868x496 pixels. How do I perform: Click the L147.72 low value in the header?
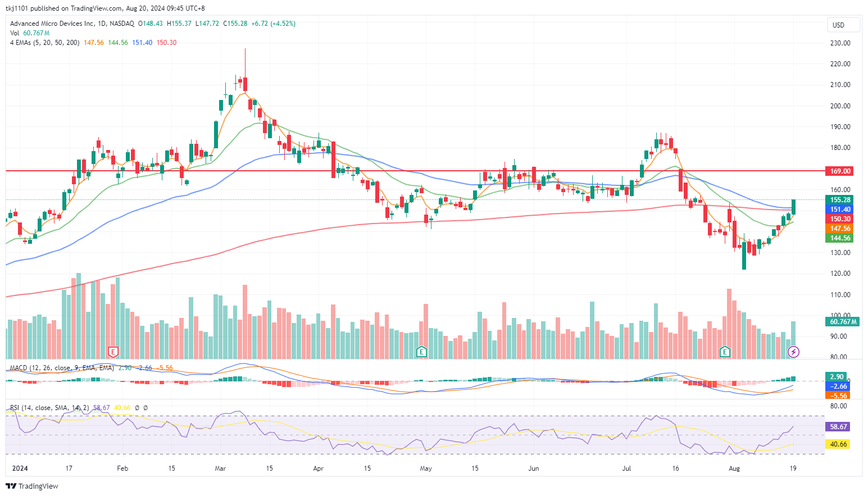click(x=207, y=24)
